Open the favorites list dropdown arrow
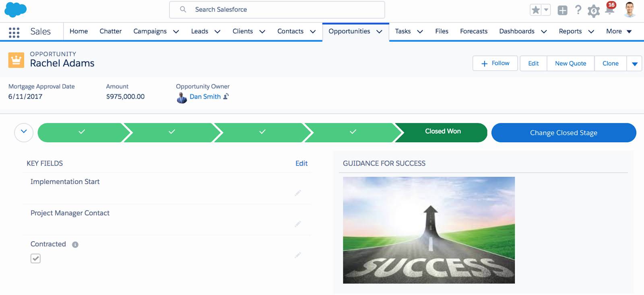This screenshot has width=644, height=295. pyautogui.click(x=546, y=10)
